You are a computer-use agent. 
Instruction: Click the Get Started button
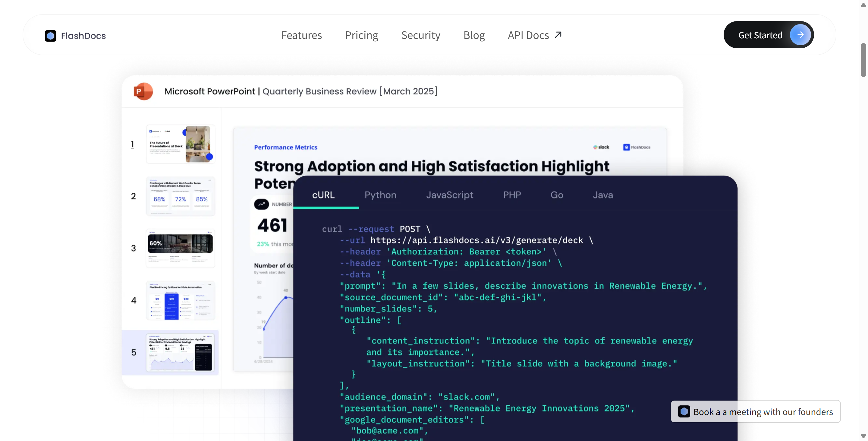point(769,35)
